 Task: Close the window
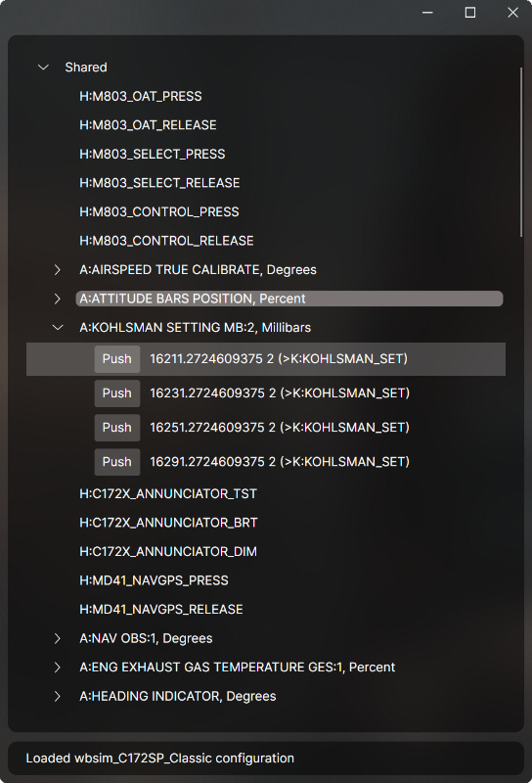[x=513, y=13]
